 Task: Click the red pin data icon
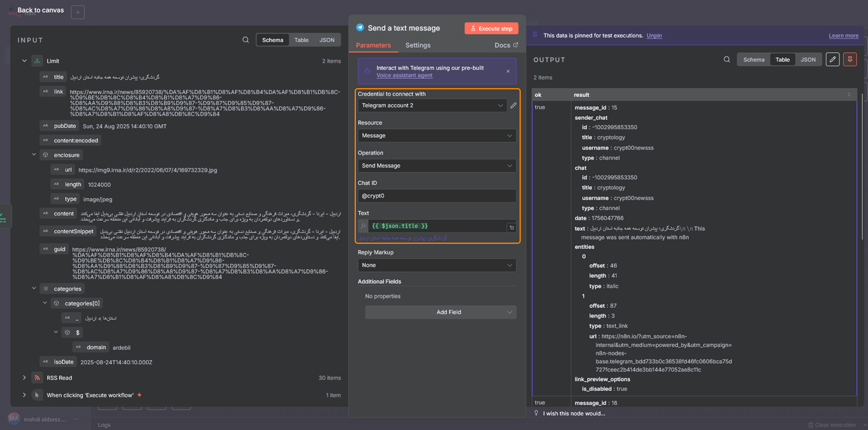(x=850, y=60)
